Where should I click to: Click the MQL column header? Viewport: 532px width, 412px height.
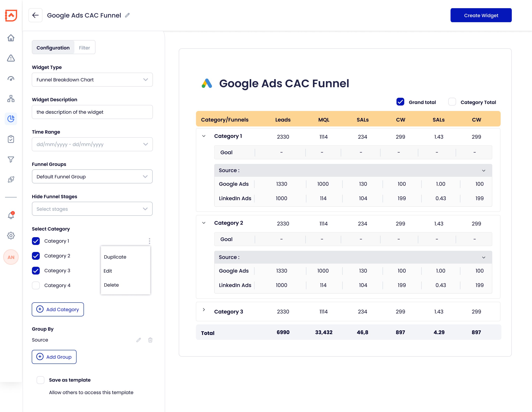tap(324, 120)
